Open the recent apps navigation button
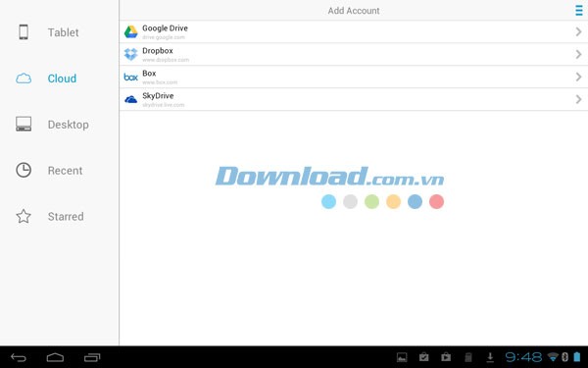Viewport: 588px width, 368px height. tap(92, 357)
